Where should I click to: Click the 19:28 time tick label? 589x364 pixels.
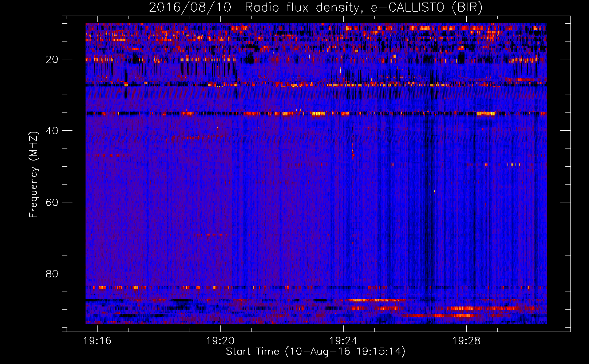pos(466,341)
